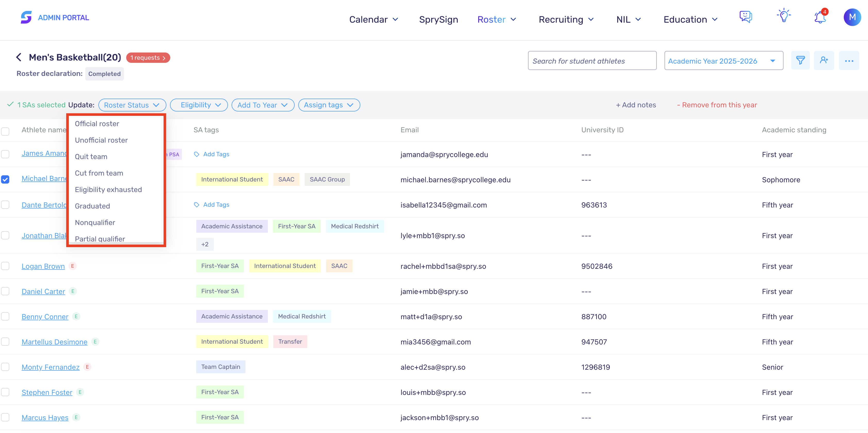Screen dimensions: 868x433
Task: Open the chat feedback icon
Action: [746, 16]
